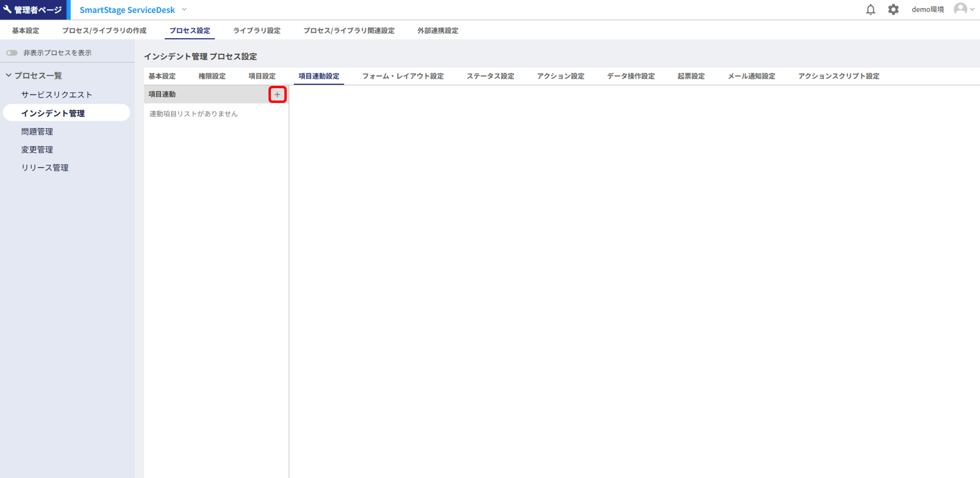Click the 管理者ページ wrench badge
The width and height of the screenshot is (980, 478).
33,9
